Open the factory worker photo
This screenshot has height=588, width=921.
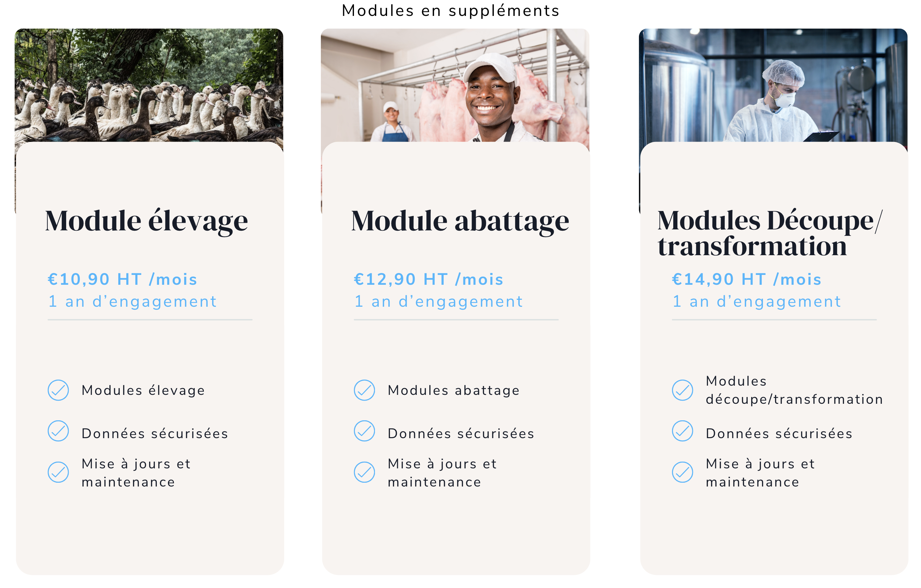click(773, 85)
